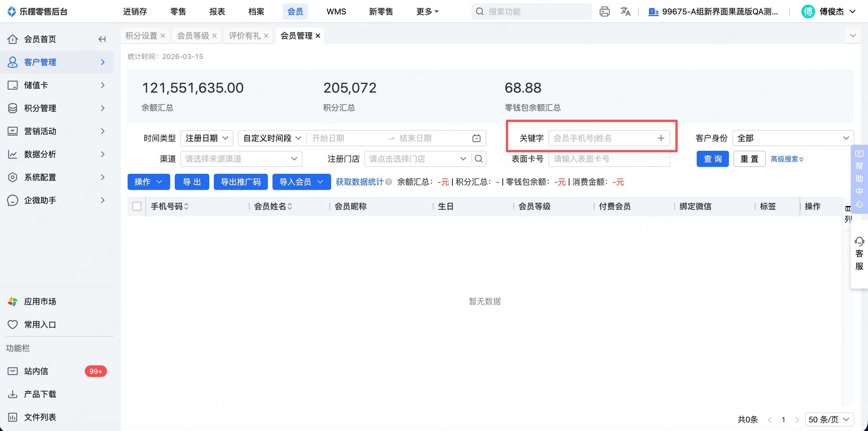
Task: Click the help question mark icon
Action: pos(389,182)
